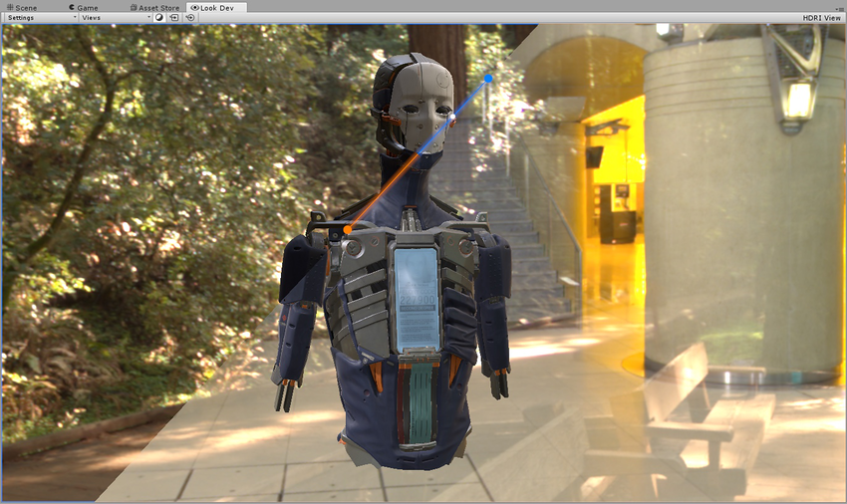This screenshot has height=504, width=847.
Task: Open the Game tab
Action: 83,8
